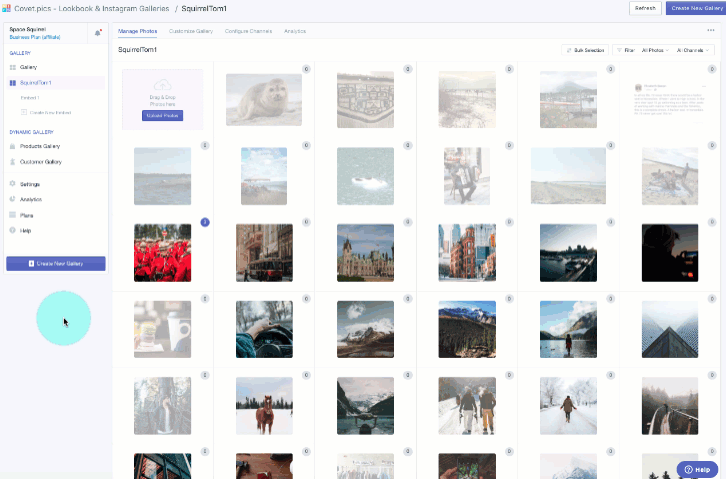Click the Bulk Selection button

(585, 50)
